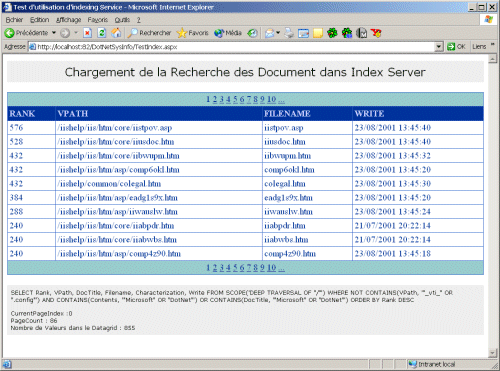Viewport: 500px width, 371px height.
Task: Click the mail envelope icon
Action: point(269,33)
